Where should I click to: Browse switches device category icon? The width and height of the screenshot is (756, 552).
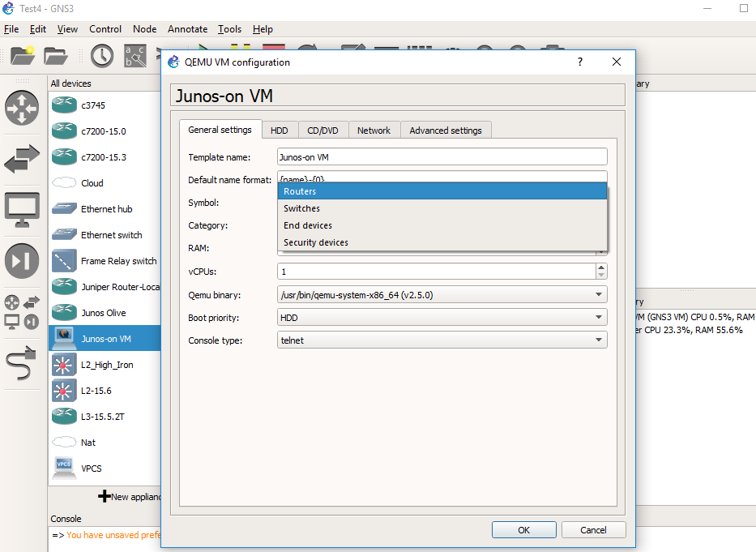(22, 159)
